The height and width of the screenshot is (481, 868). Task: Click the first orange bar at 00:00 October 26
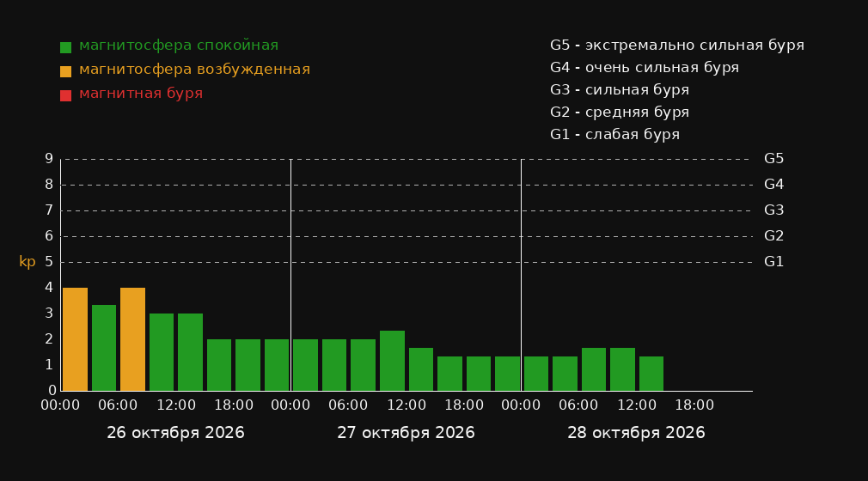point(76,339)
